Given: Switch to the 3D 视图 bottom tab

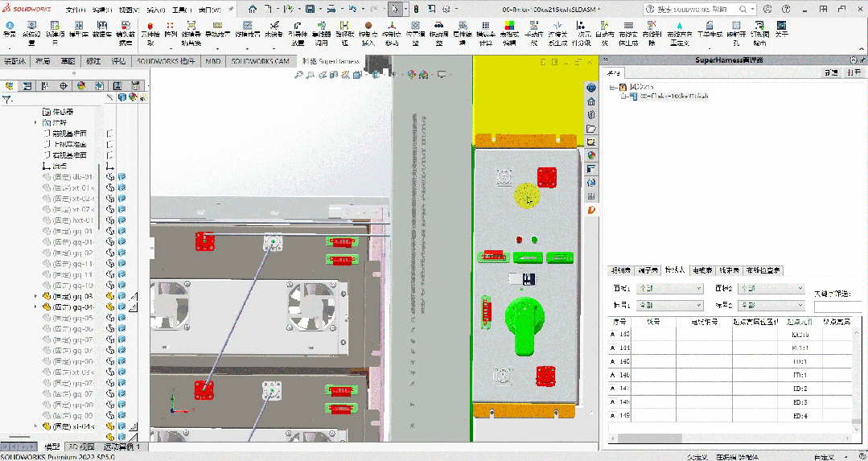Looking at the screenshot, I should [x=80, y=447].
